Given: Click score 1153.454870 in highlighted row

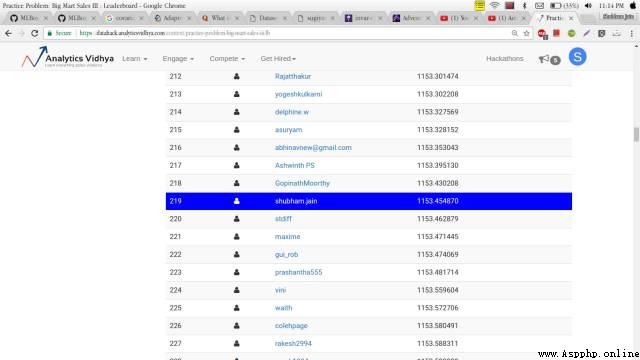Looking at the screenshot, I should pos(438,201).
